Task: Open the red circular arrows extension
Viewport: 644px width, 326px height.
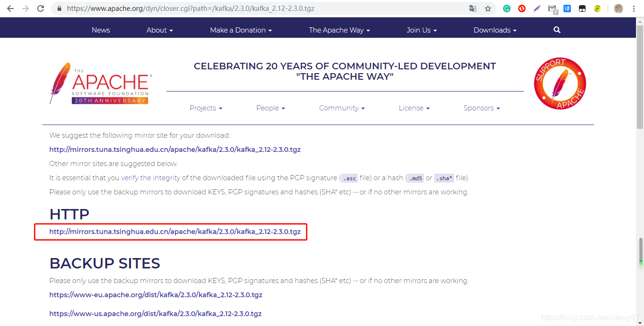Action: pos(522,8)
